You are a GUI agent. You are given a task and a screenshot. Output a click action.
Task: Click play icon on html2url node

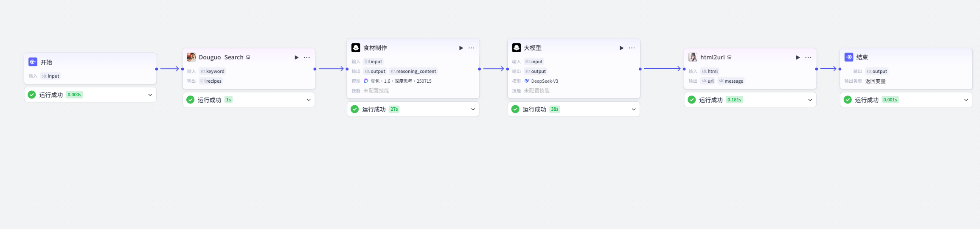click(798, 57)
